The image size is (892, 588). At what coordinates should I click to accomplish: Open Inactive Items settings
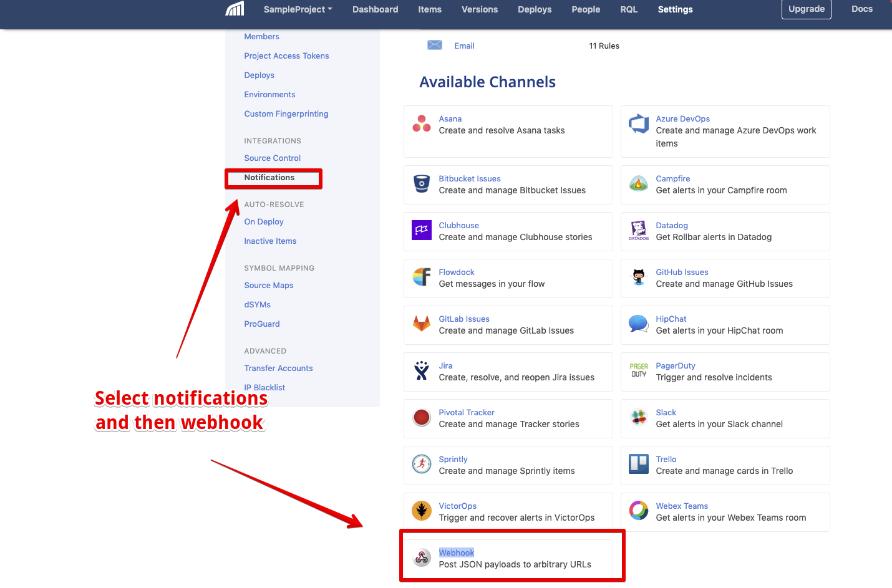coord(270,241)
